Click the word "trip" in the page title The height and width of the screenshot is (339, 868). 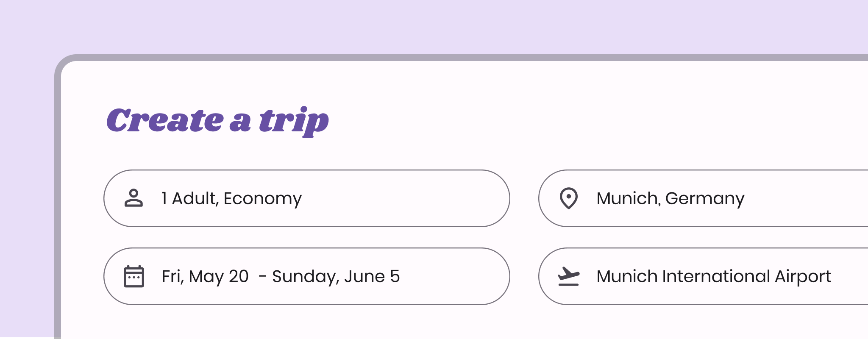(294, 121)
